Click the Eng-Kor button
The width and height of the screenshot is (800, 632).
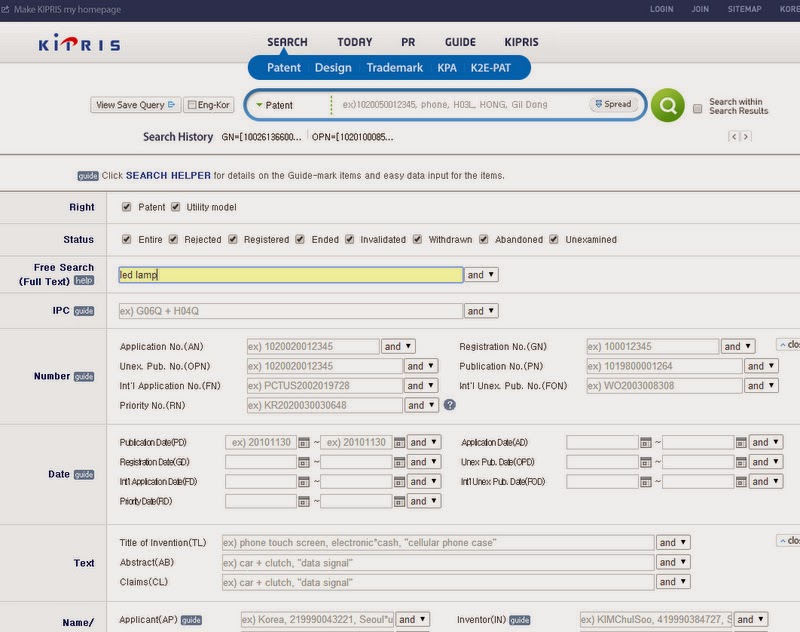(x=209, y=105)
